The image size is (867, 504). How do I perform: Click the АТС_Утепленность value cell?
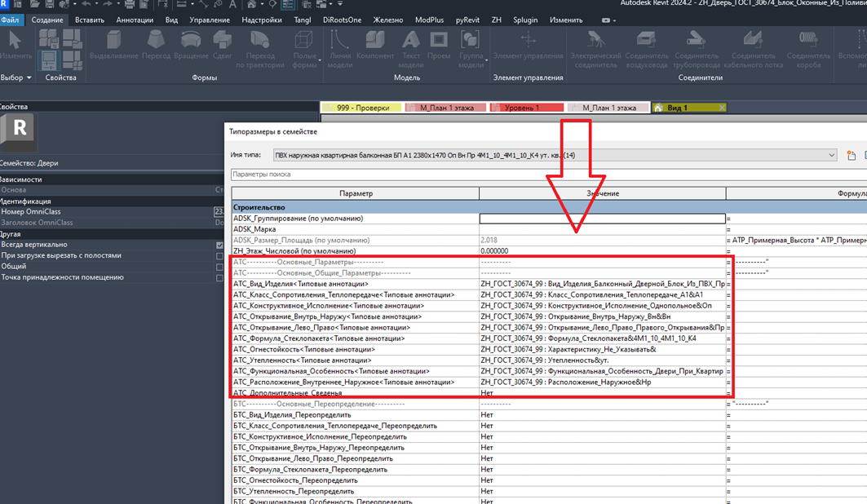[602, 360]
